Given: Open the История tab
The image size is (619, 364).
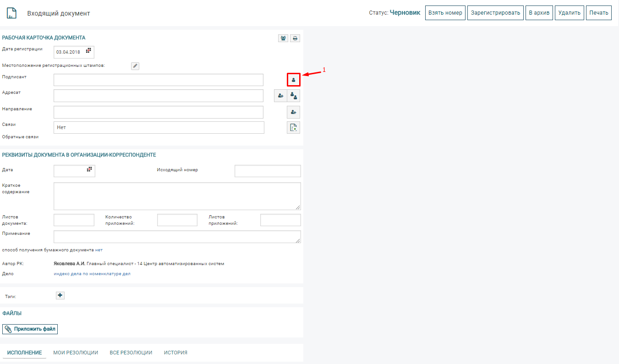Looking at the screenshot, I should coord(175,353).
